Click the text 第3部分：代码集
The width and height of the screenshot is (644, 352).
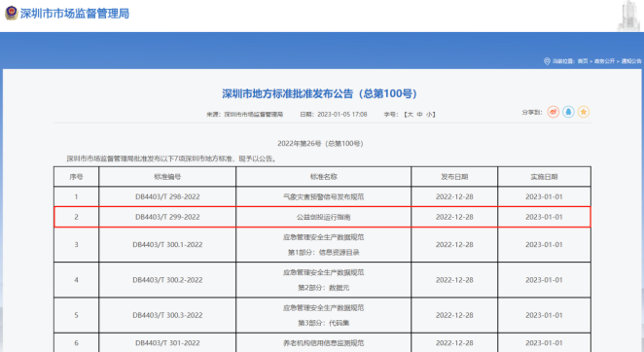tap(324, 323)
